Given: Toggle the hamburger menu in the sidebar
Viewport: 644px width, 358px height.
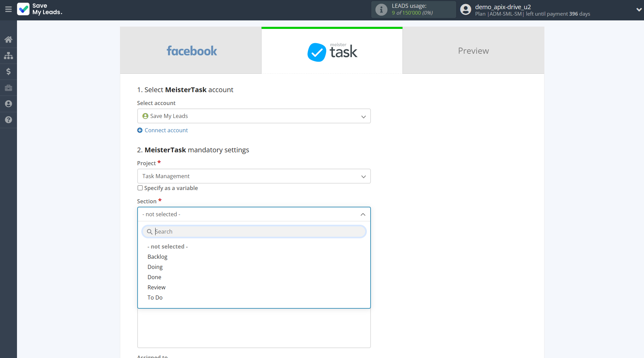Looking at the screenshot, I should pos(8,10).
